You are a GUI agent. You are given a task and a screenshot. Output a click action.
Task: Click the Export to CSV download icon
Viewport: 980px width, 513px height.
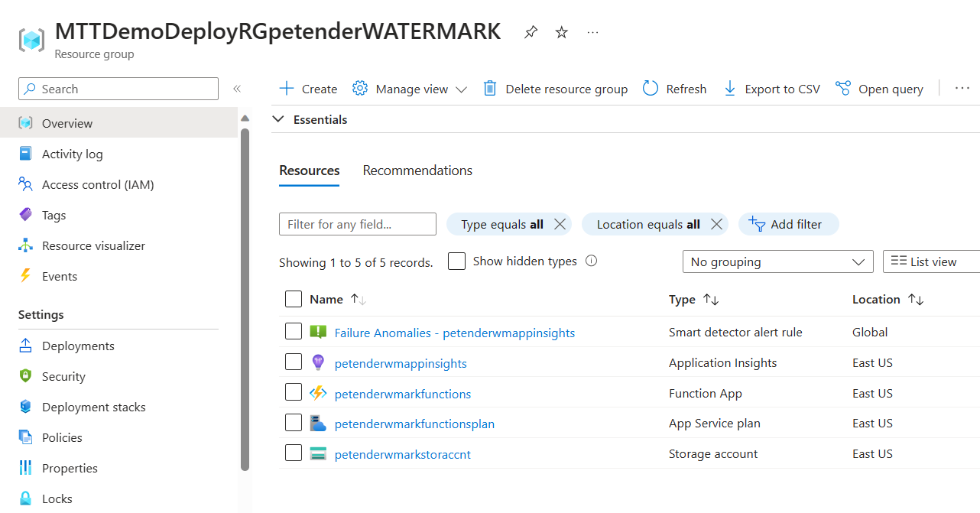(x=730, y=89)
